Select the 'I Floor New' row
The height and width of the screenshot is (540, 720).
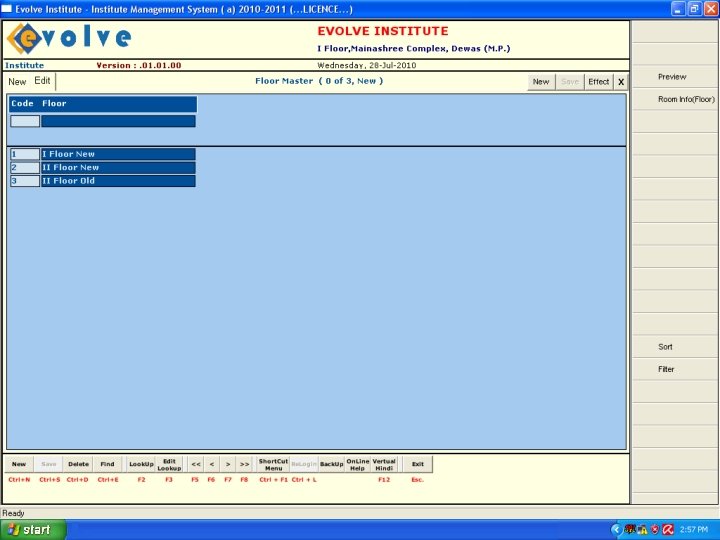[x=118, y=154]
